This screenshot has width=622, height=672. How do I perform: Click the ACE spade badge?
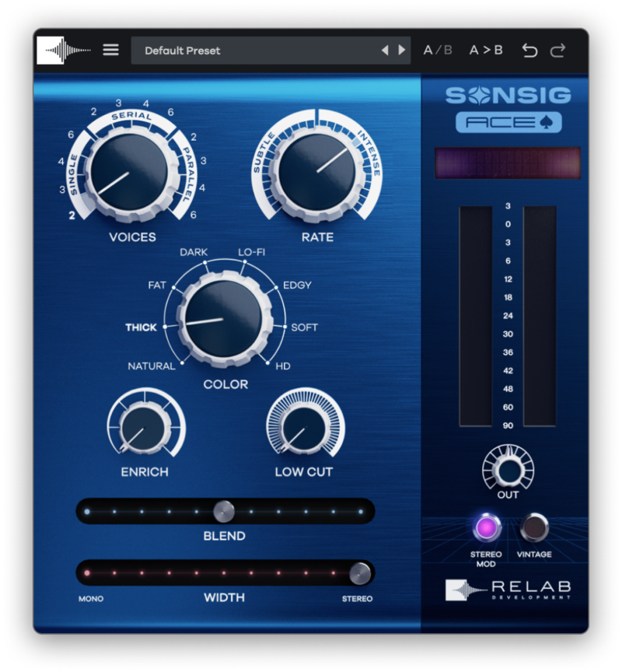[508, 122]
